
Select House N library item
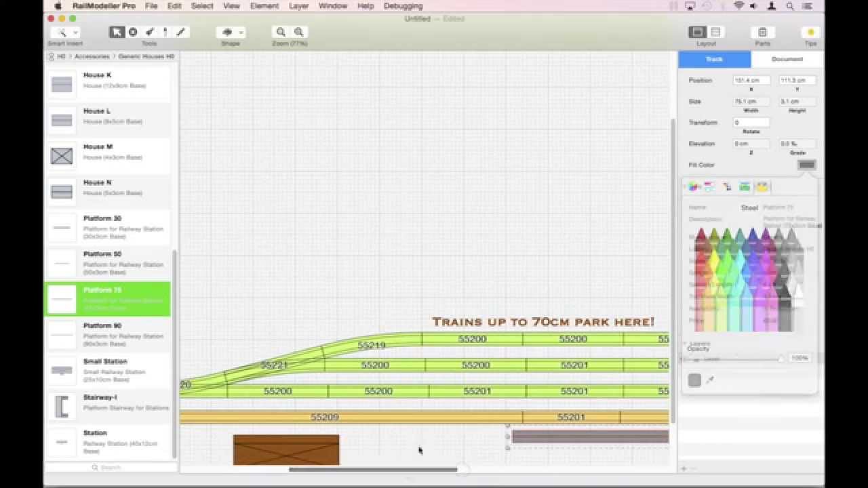[x=108, y=192]
